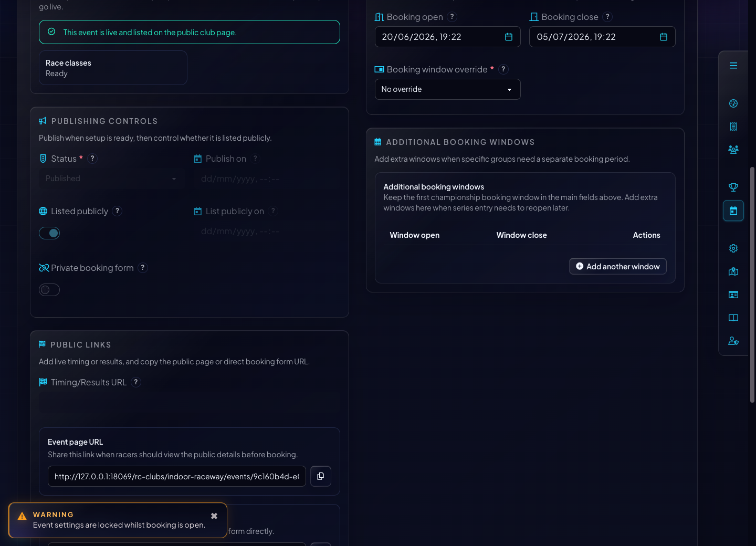Click the Timing/Results URL input field
This screenshot has width=756, height=546.
pyautogui.click(x=190, y=402)
